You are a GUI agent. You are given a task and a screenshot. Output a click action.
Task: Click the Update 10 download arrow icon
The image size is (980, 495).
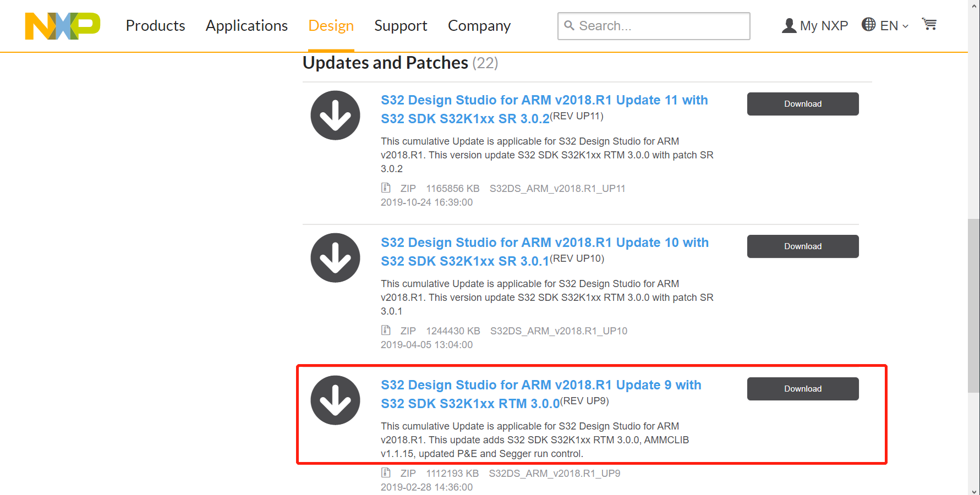click(335, 258)
